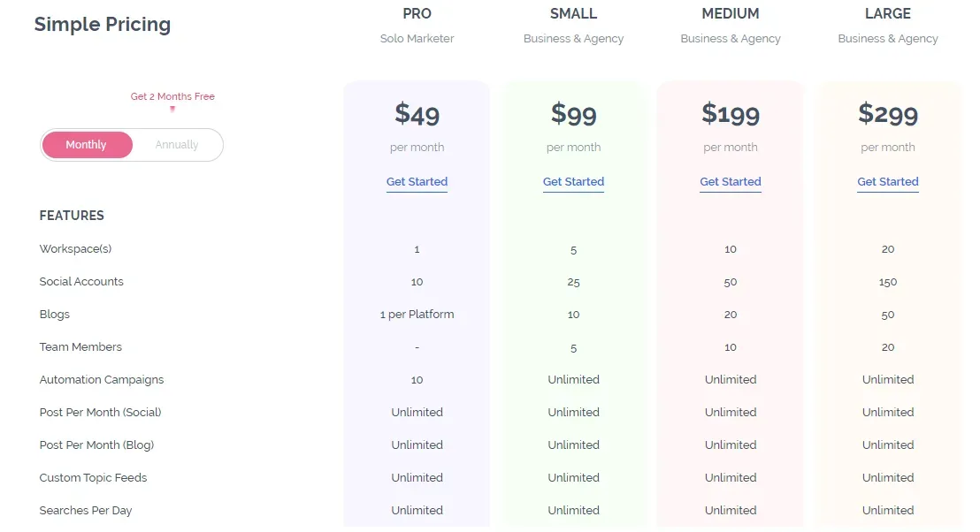Click Get Started under the PRO plan

pos(417,182)
